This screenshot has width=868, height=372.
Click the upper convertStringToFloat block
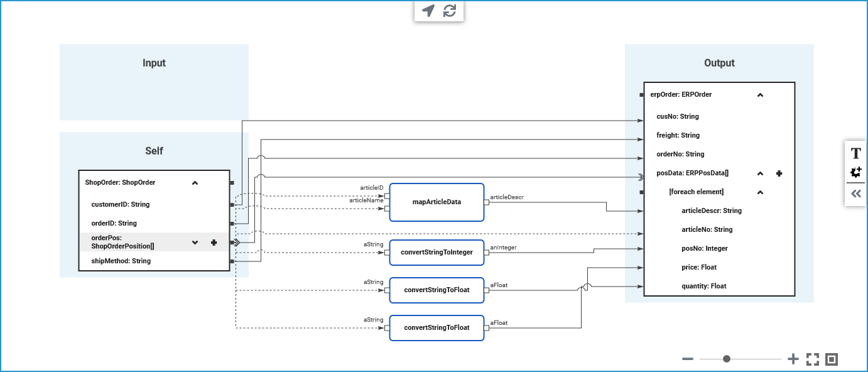(437, 290)
